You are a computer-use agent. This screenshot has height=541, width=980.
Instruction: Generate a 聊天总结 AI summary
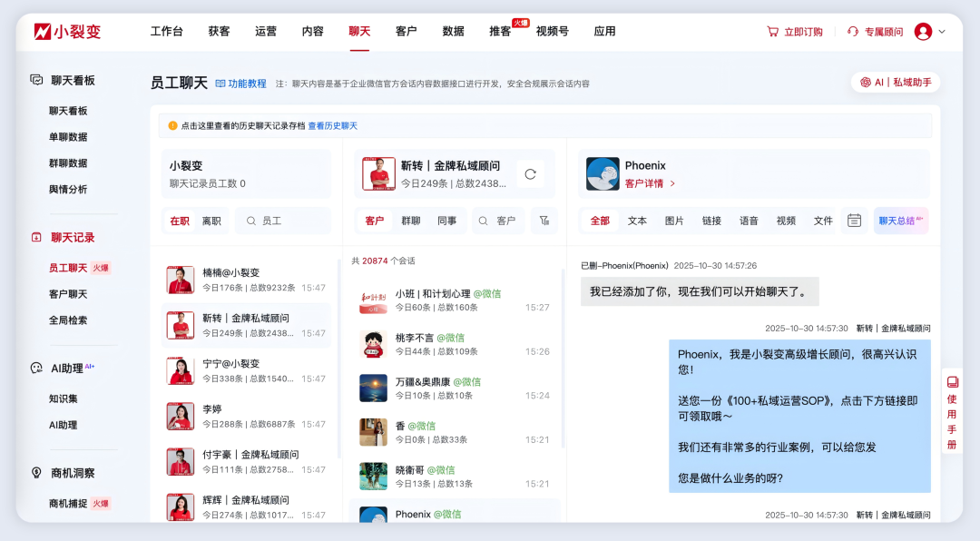[x=899, y=220]
